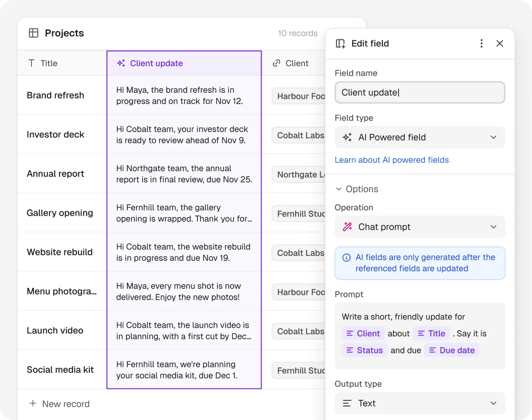Click the sparkle icon in Field type dropdown
Viewport: 532px width, 420px height.
pos(347,137)
